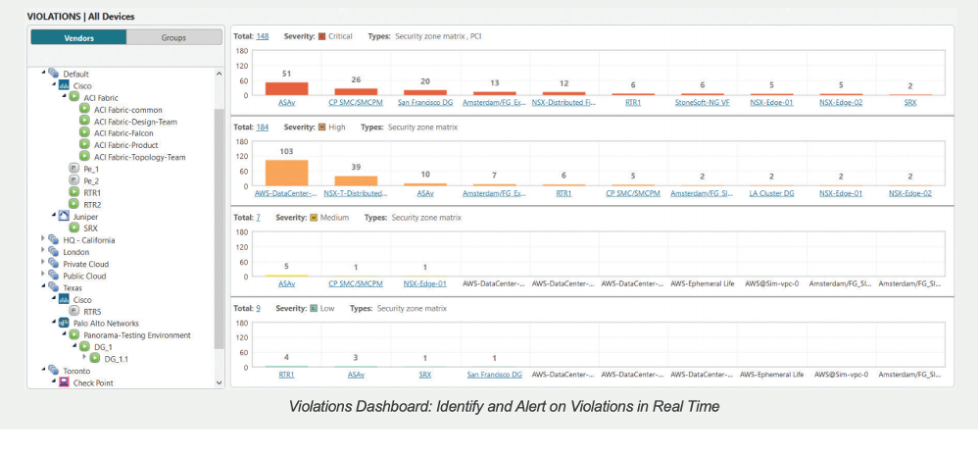The image size is (980, 457).
Task: Open SRX link in Low severity chart
Action: (x=425, y=375)
